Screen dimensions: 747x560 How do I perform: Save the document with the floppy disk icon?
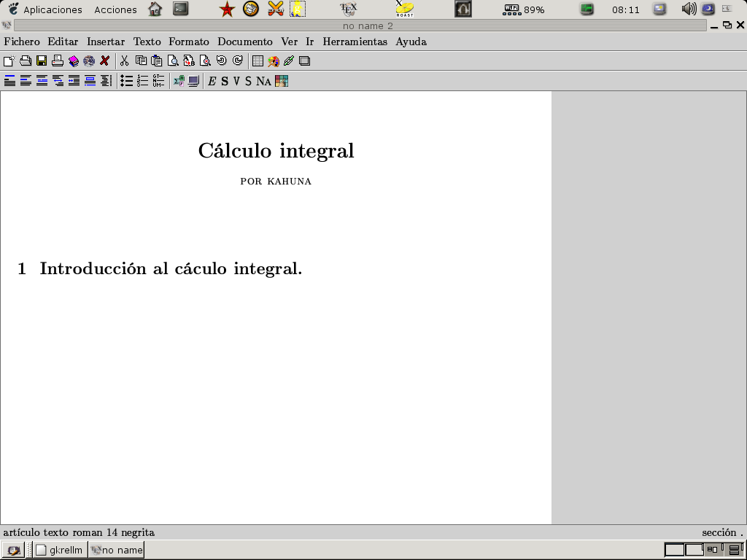coord(42,61)
